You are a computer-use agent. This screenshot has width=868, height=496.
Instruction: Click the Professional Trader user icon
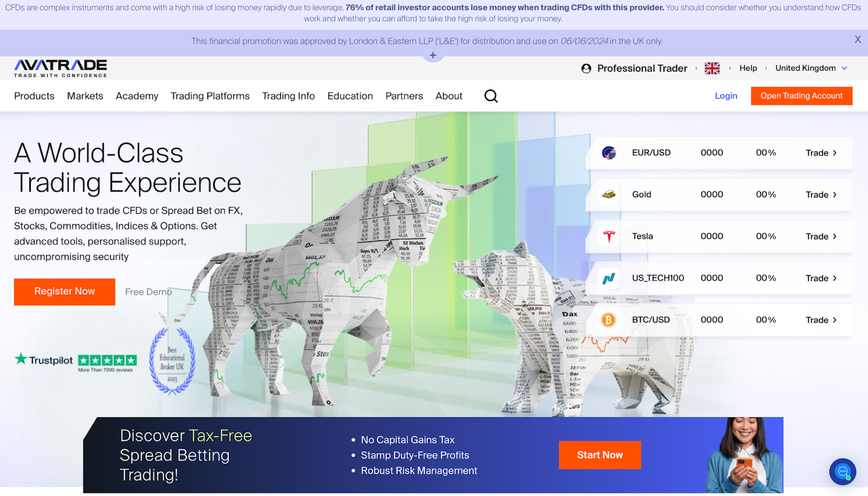[586, 68]
